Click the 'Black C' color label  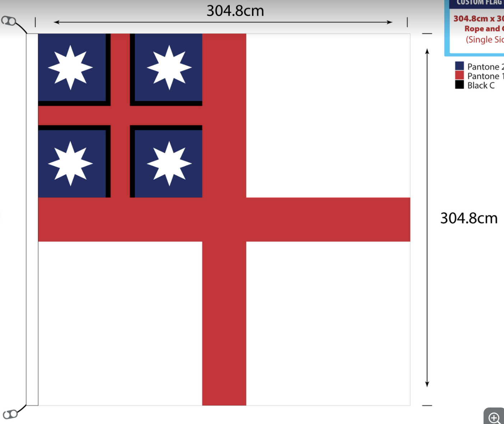481,85
